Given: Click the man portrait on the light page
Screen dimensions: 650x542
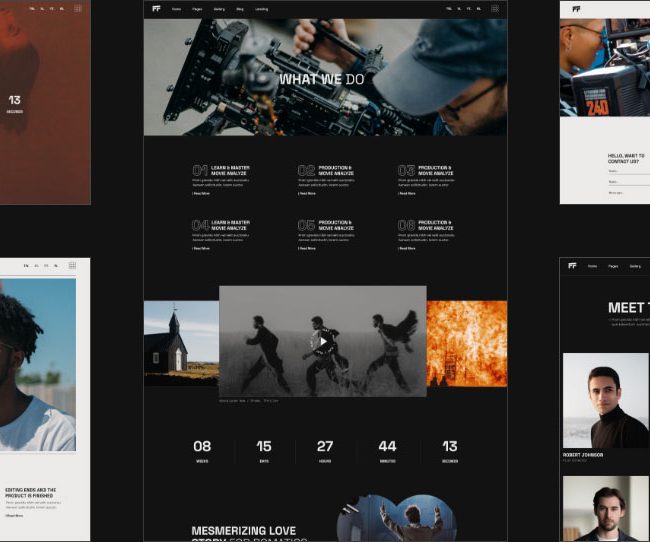Looking at the screenshot, I should [38, 365].
